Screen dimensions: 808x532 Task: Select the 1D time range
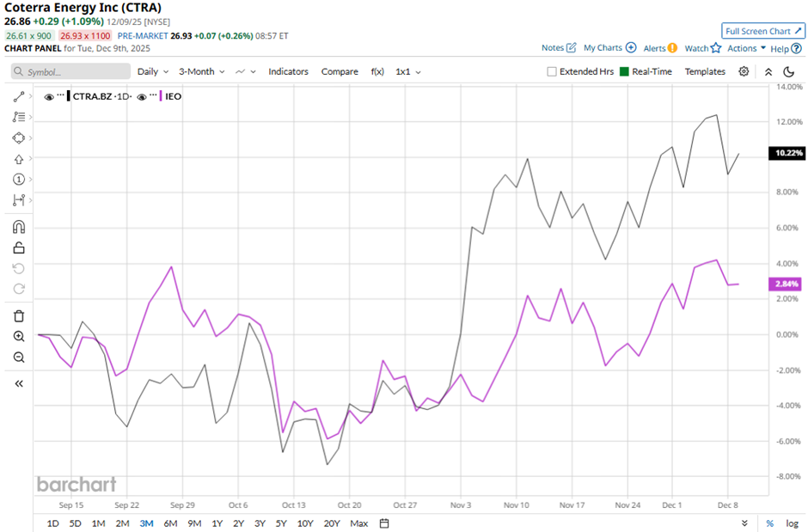point(52,523)
